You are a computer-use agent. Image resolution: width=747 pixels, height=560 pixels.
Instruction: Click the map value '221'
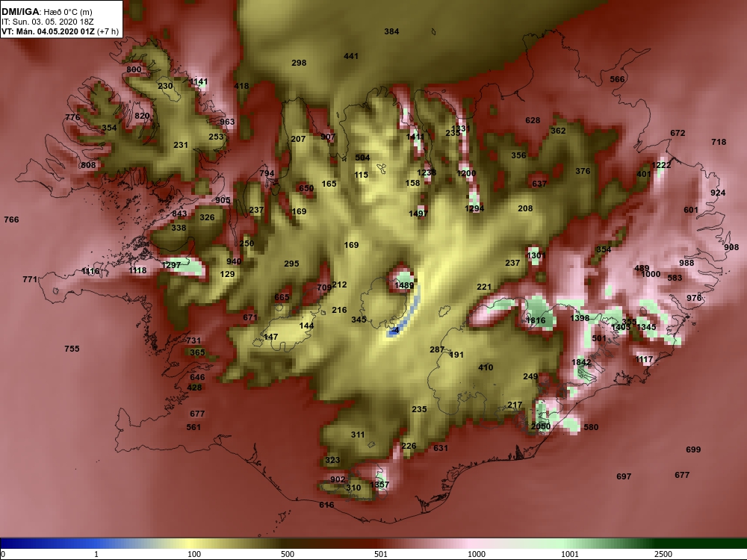484,287
